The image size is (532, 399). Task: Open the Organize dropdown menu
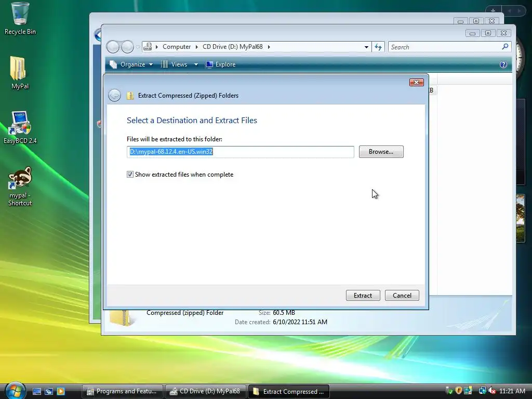pos(131,64)
